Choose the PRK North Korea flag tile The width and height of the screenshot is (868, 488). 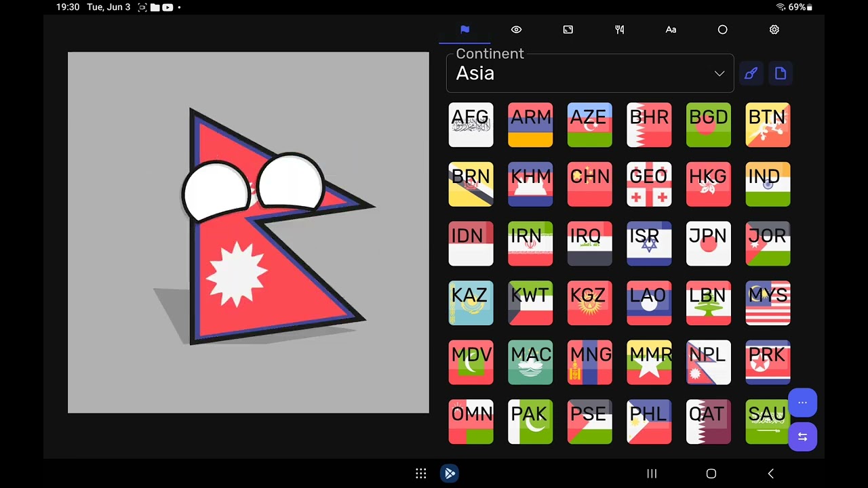tap(768, 363)
